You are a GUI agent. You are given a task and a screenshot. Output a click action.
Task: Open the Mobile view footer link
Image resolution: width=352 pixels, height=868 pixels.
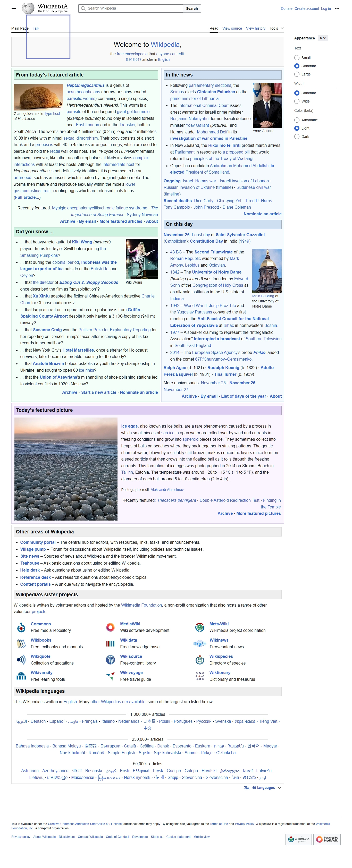click(x=201, y=837)
